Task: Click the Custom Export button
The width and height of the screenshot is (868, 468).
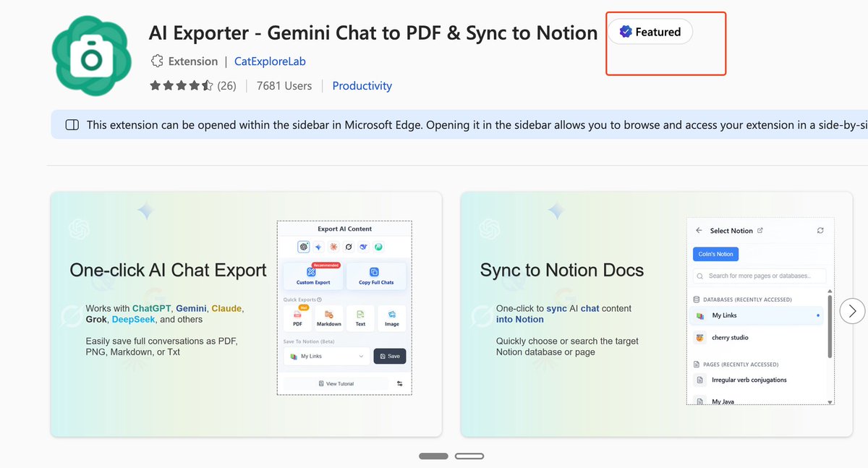Action: tap(313, 276)
